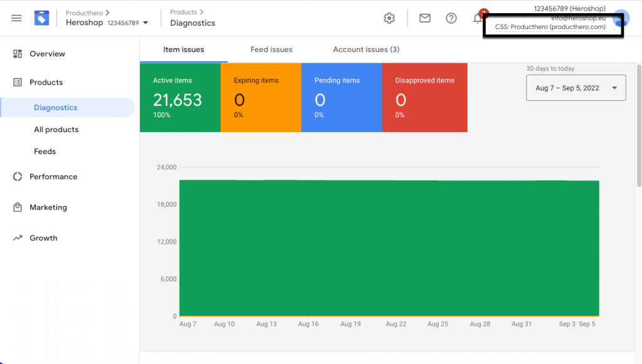Switch to the Item issues tab
This screenshot has height=364, width=642.
[184, 49]
